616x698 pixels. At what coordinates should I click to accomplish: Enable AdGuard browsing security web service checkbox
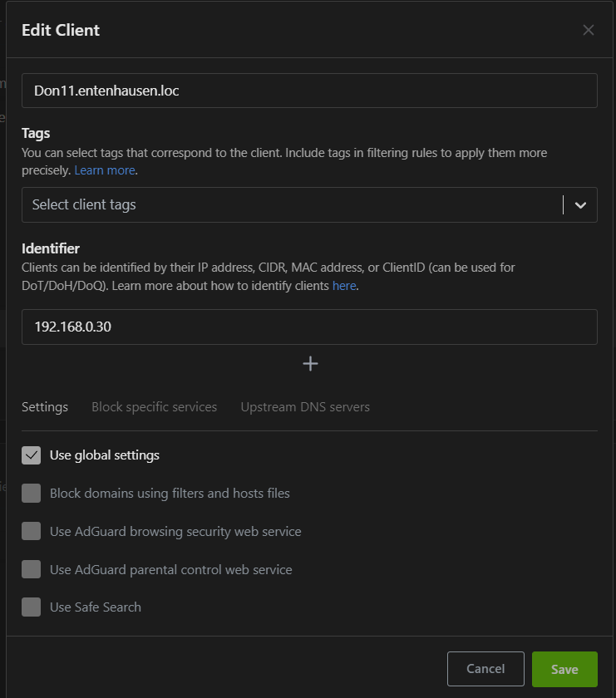tap(32, 532)
